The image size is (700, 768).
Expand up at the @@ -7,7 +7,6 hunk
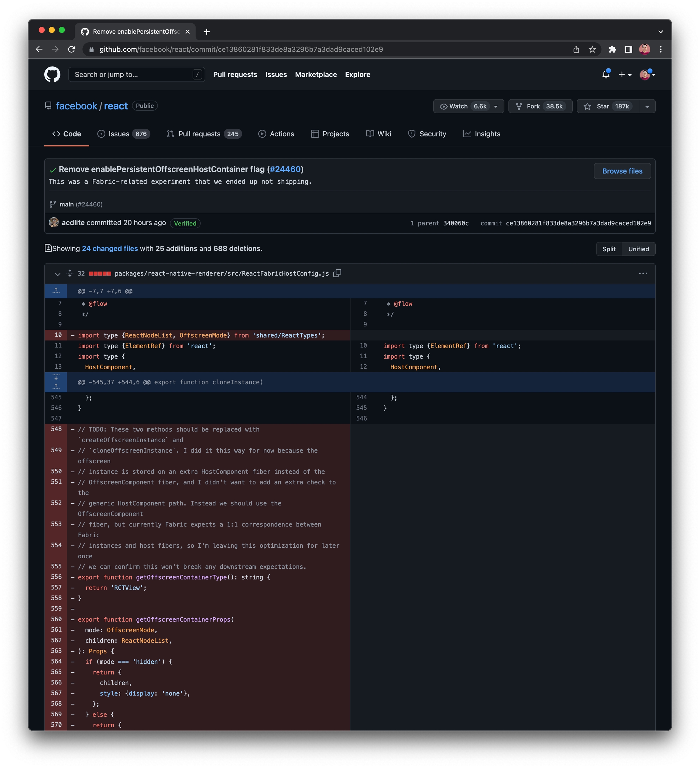[56, 291]
